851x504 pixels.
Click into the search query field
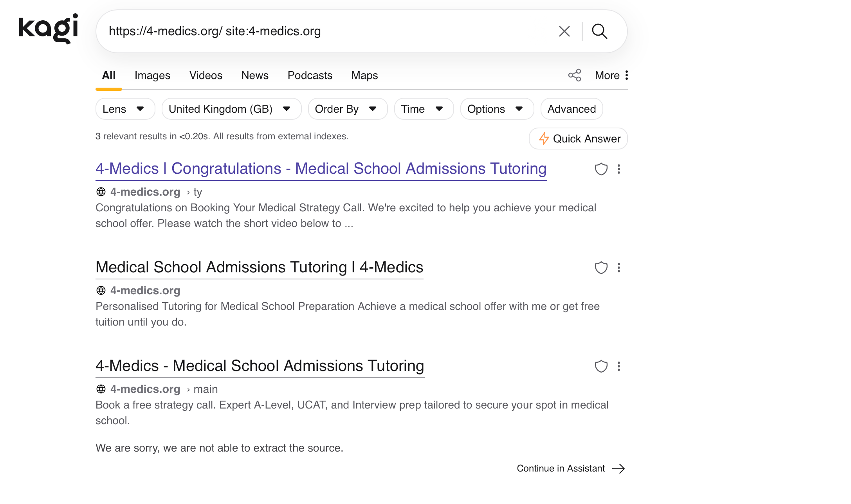coord(329,31)
